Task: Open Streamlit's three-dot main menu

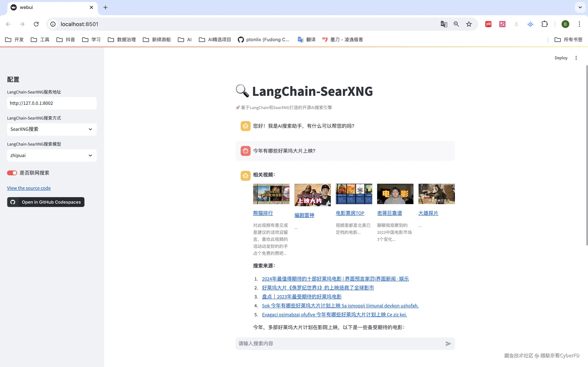Action: (x=576, y=58)
